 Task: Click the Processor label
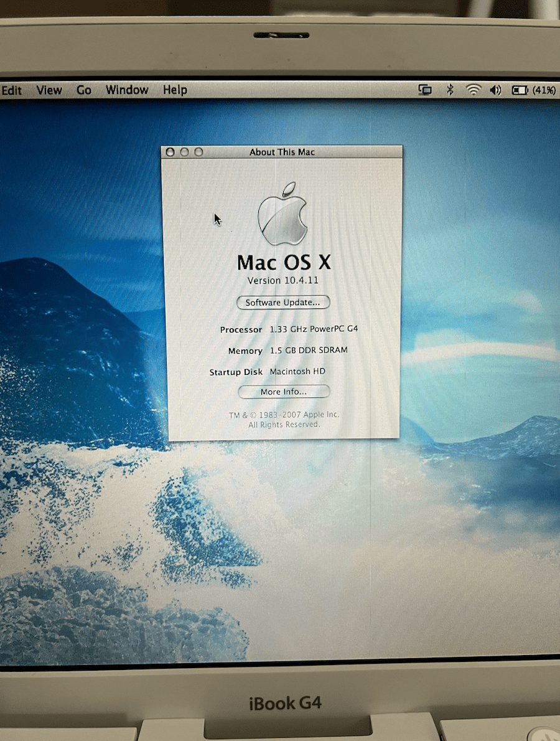(x=241, y=329)
